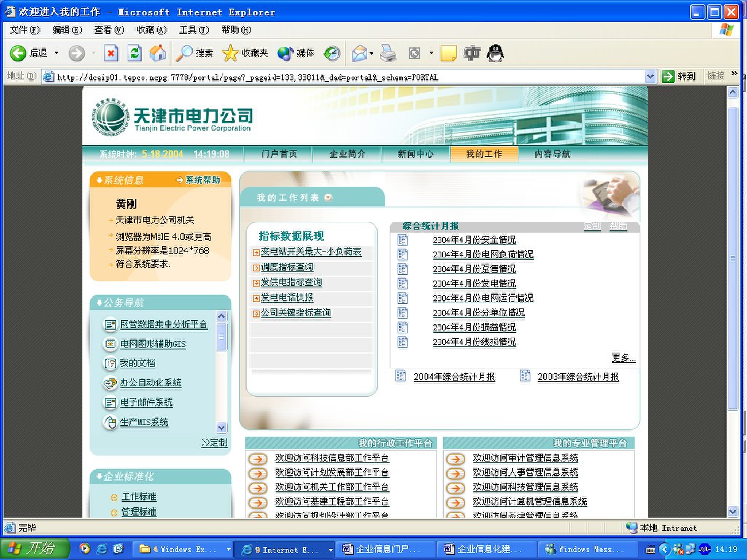Open the History toolbar icon
Viewport: 747px width, 560px height.
pos(332,53)
